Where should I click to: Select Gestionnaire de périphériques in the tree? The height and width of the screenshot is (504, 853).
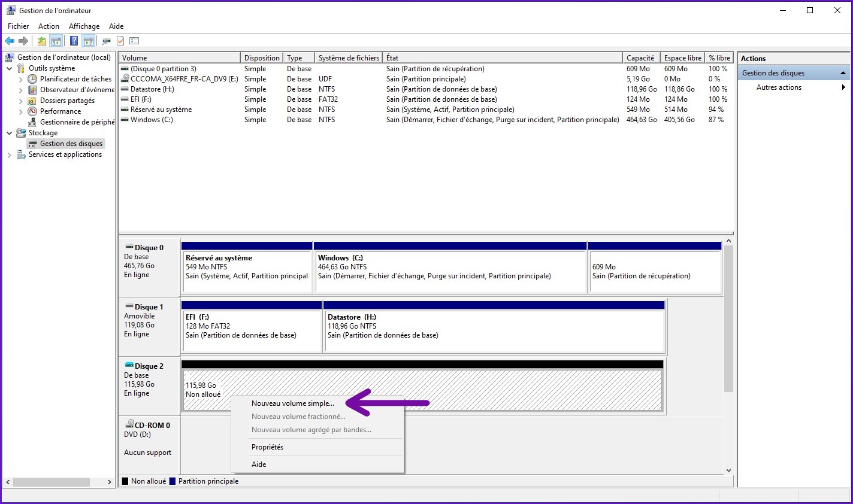pyautogui.click(x=77, y=122)
